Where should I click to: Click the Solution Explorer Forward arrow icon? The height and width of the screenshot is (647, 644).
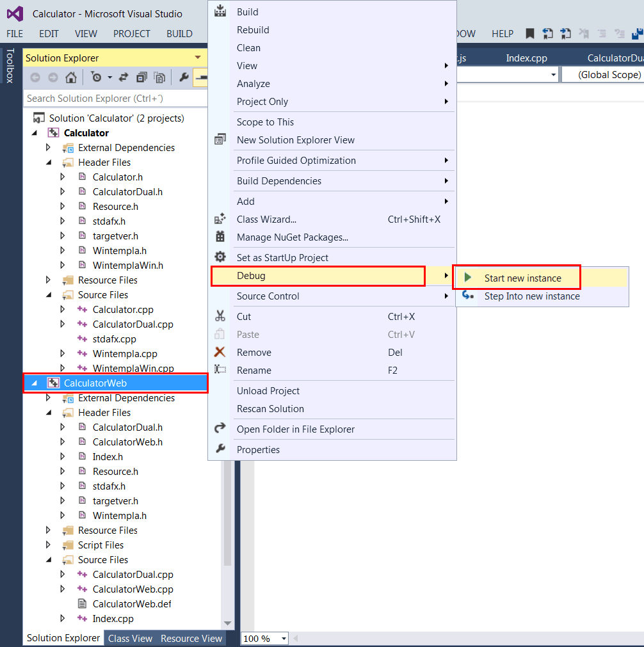(x=53, y=77)
